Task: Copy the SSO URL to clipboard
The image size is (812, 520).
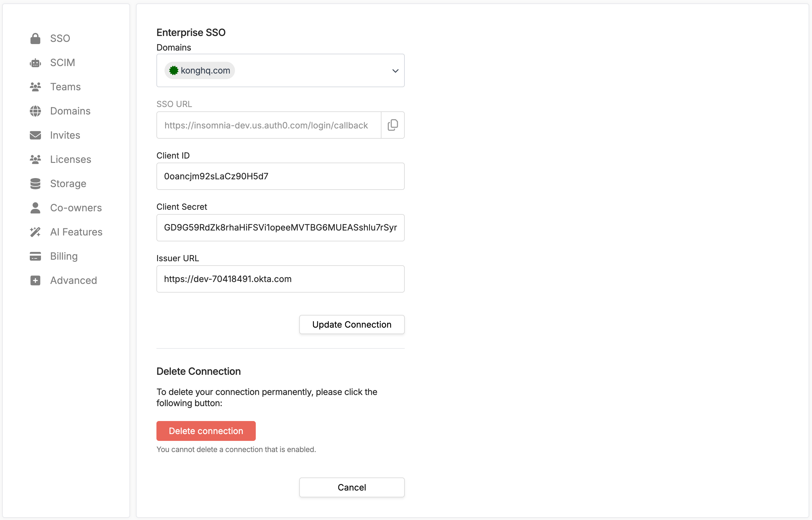Action: pyautogui.click(x=392, y=125)
